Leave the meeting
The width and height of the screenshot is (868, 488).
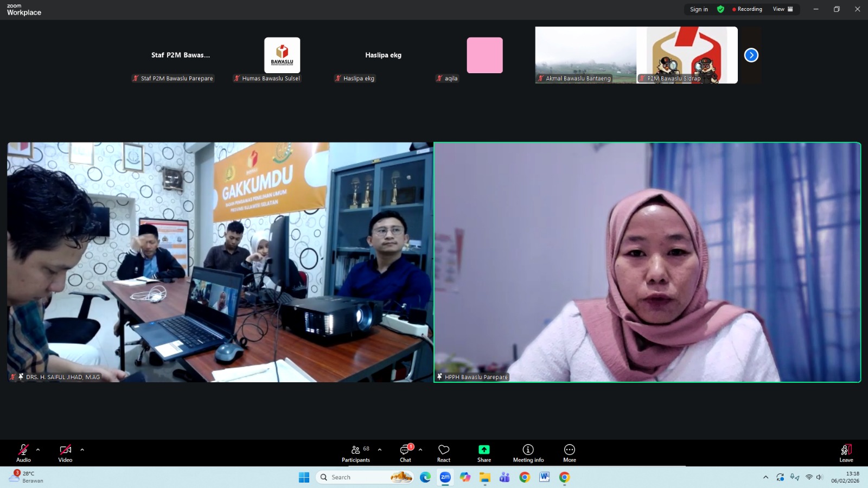coord(846,453)
